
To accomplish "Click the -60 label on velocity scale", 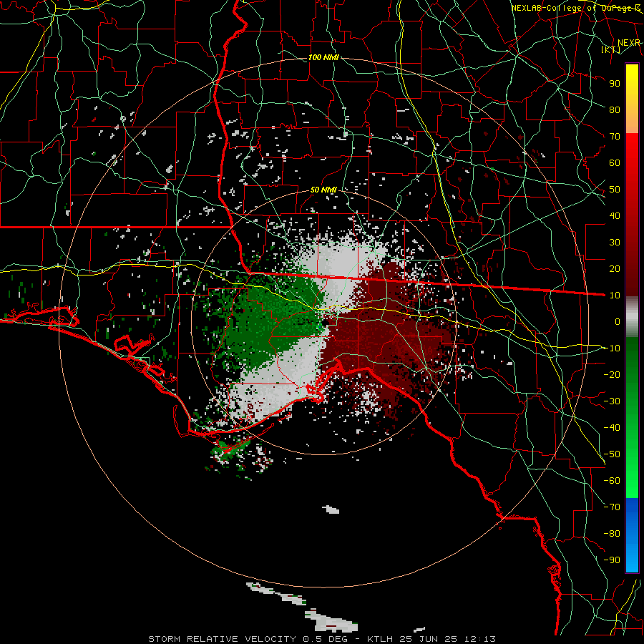I will pos(612,481).
